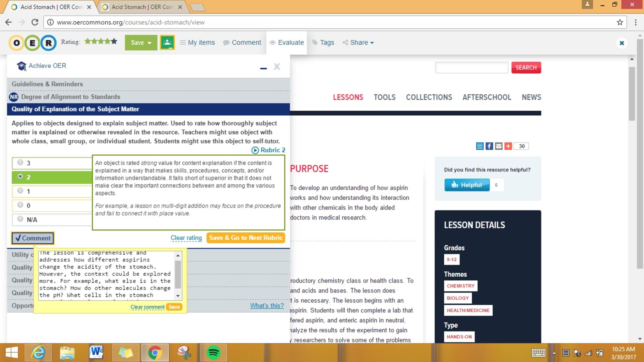Minimize the Achieve OER evaluation panel
Screen dimensions: 644x362
click(x=263, y=67)
